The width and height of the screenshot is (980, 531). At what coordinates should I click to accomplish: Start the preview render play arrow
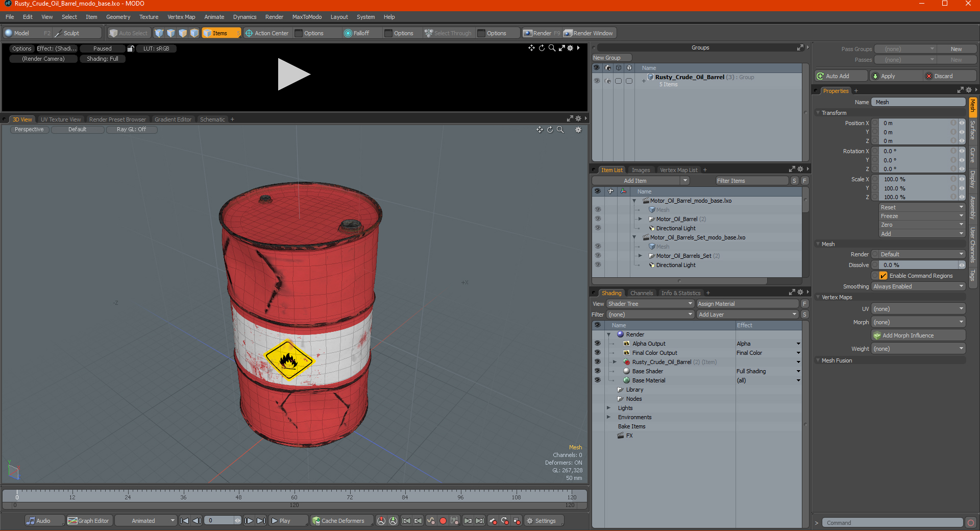click(x=293, y=75)
